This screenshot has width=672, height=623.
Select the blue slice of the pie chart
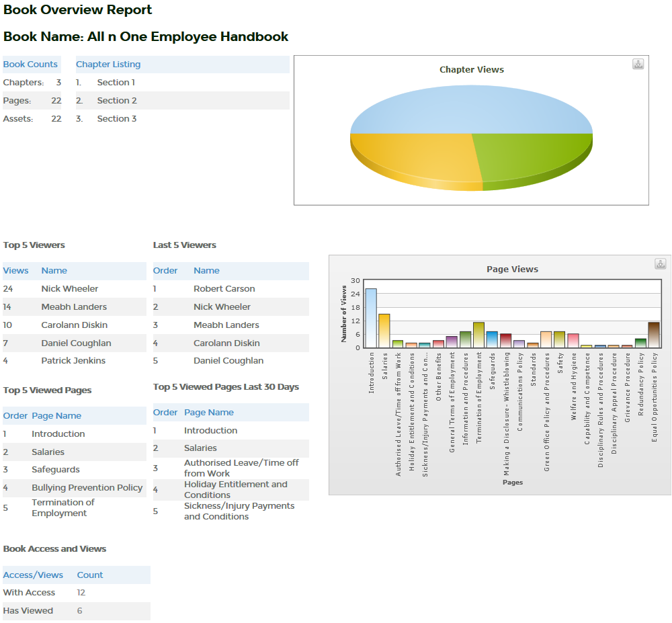[x=470, y=108]
